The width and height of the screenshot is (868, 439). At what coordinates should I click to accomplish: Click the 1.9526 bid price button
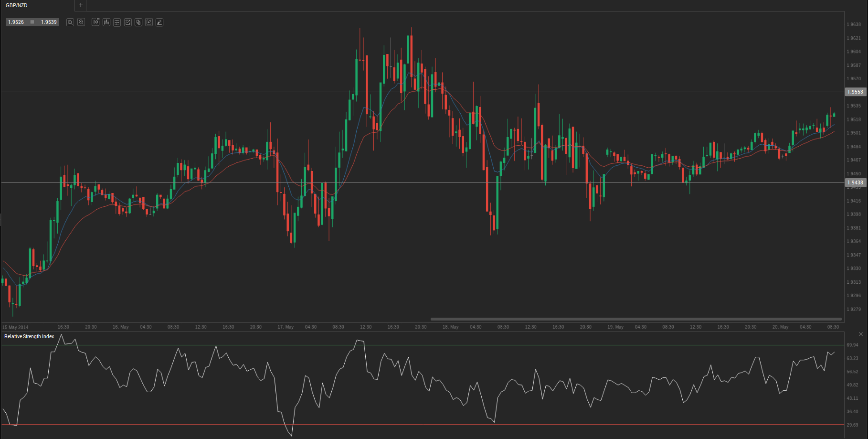[16, 22]
